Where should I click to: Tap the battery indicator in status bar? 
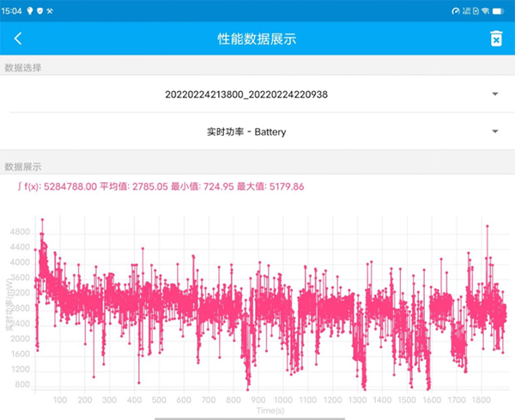coord(500,9)
